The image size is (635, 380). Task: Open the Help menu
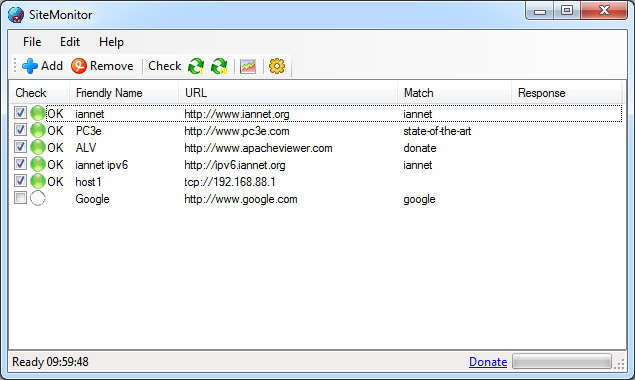coord(111,42)
